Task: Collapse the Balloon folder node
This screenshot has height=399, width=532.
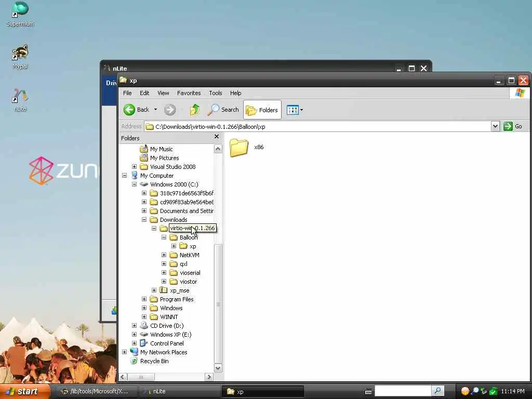Action: pyautogui.click(x=164, y=237)
